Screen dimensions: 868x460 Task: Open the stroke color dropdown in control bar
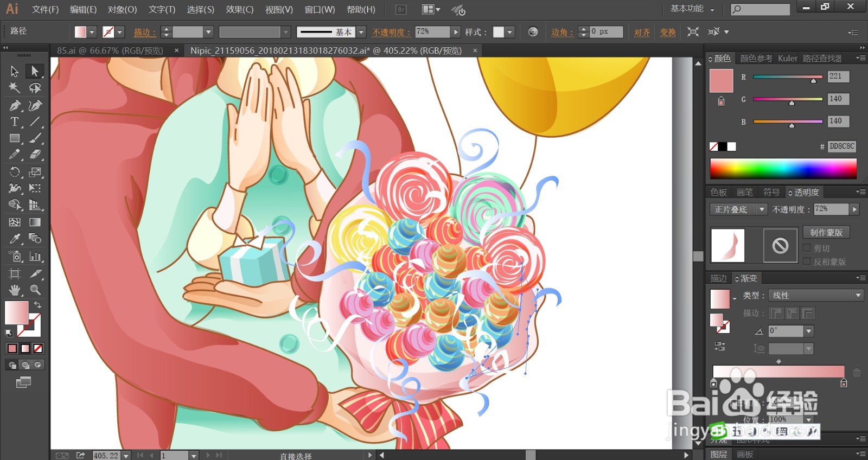point(120,32)
